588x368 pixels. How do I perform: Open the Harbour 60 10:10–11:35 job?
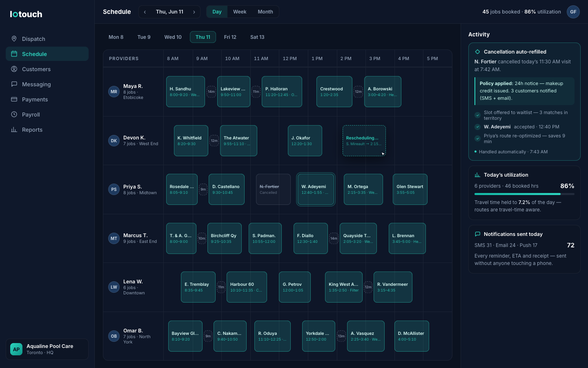(247, 287)
